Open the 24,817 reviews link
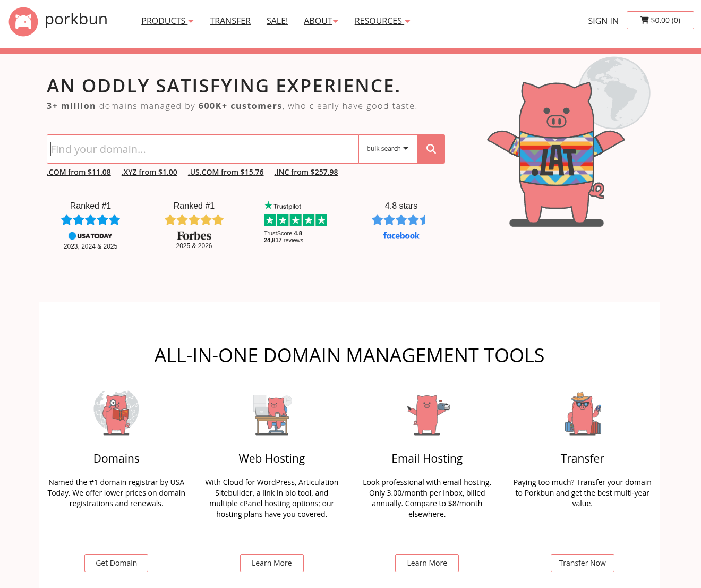The height and width of the screenshot is (588, 701). coord(284,240)
